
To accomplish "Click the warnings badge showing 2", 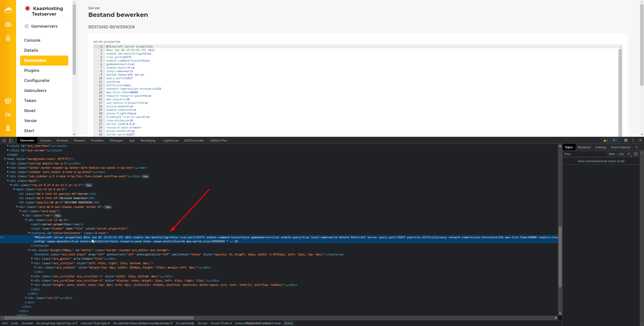I will click(x=606, y=141).
